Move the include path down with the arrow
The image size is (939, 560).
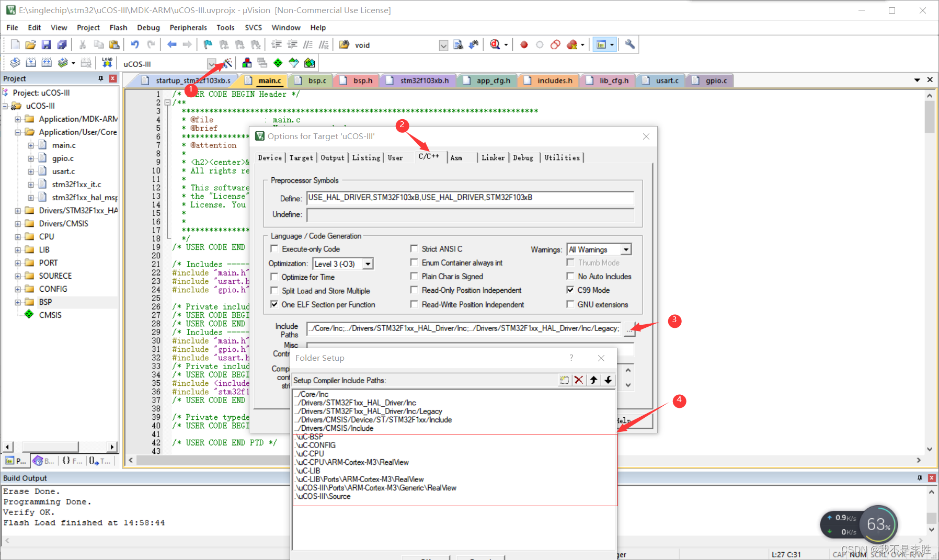coord(608,380)
